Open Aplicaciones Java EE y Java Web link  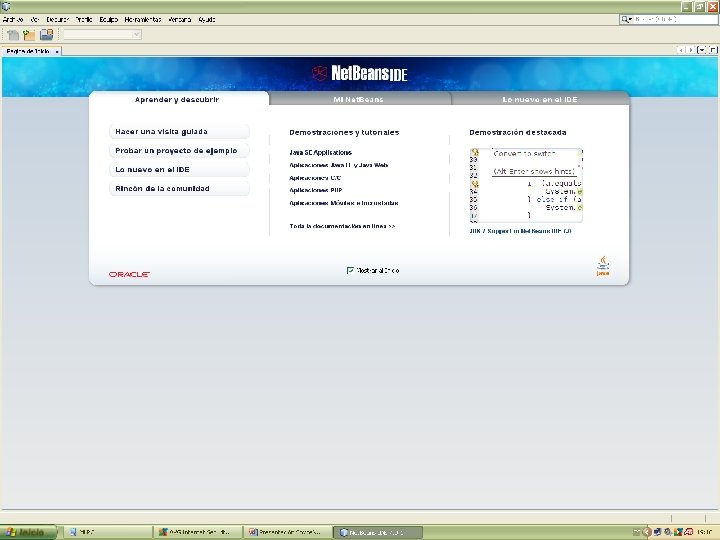tap(338, 165)
